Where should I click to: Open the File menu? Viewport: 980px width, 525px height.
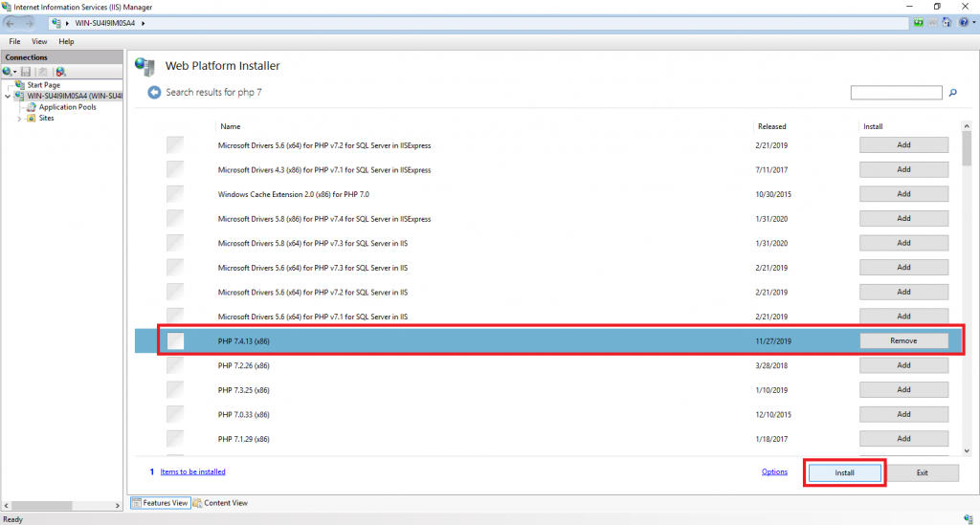[15, 41]
